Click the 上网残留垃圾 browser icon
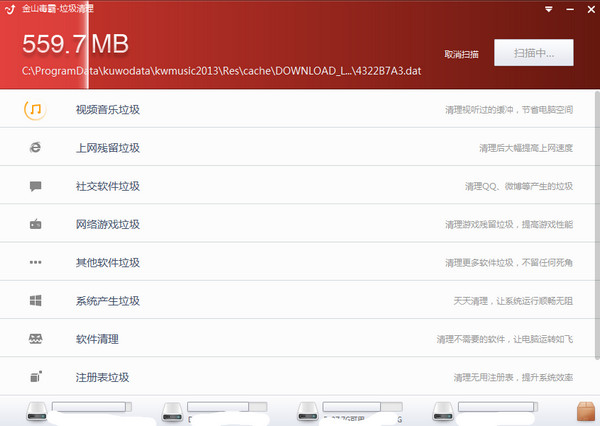Viewport: 600px width, 426px height. coord(35,147)
